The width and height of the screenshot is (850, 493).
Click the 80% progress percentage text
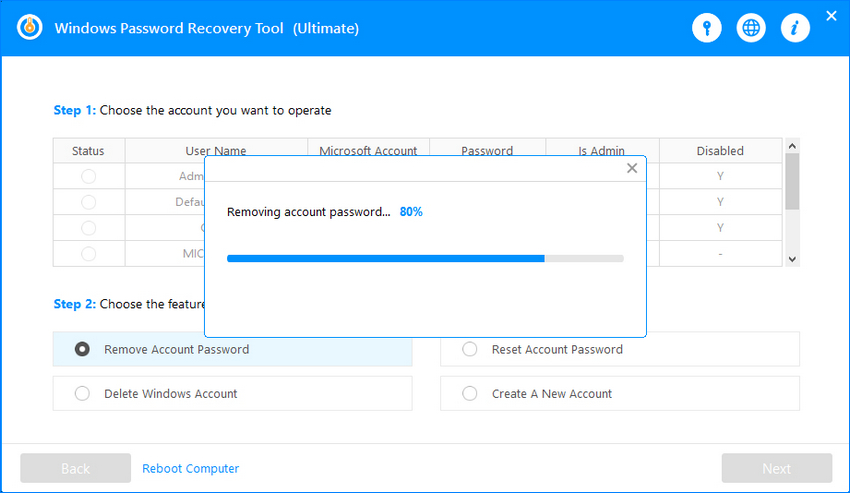click(x=411, y=212)
